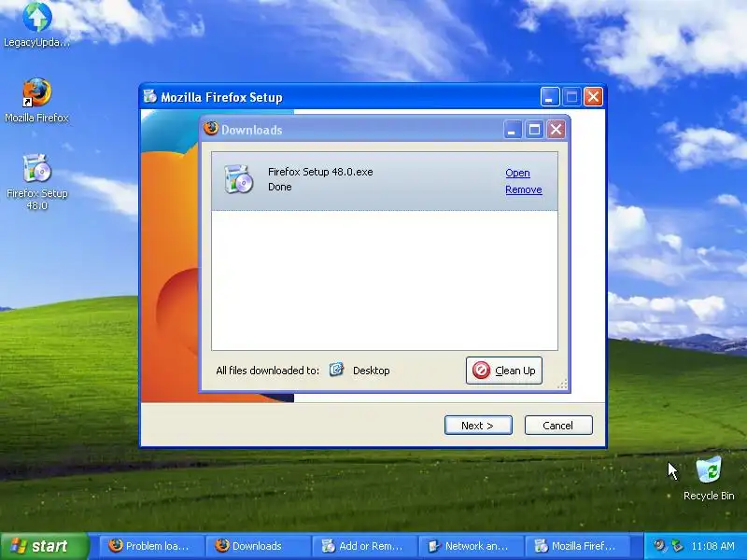Viewport: 747px width, 560px height.
Task: Open the Desktop download location link
Action: pos(371,371)
